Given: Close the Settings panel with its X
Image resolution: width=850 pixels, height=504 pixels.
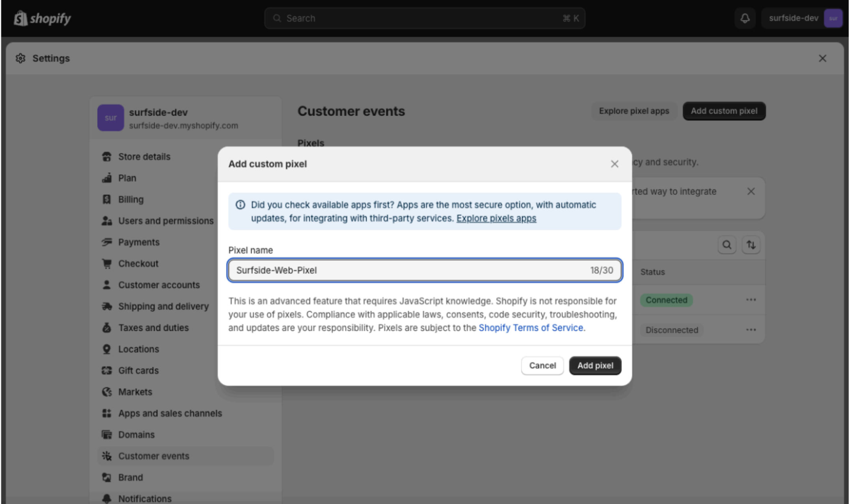Looking at the screenshot, I should point(822,58).
